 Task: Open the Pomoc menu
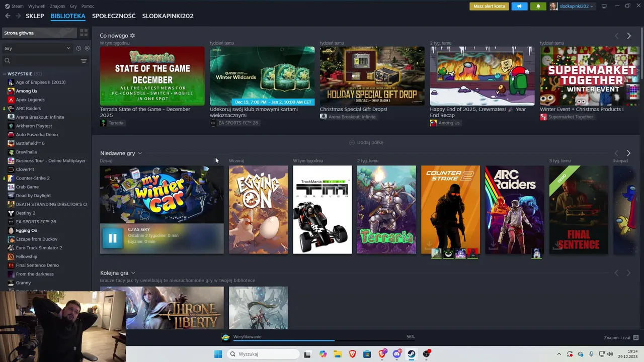[x=88, y=6]
